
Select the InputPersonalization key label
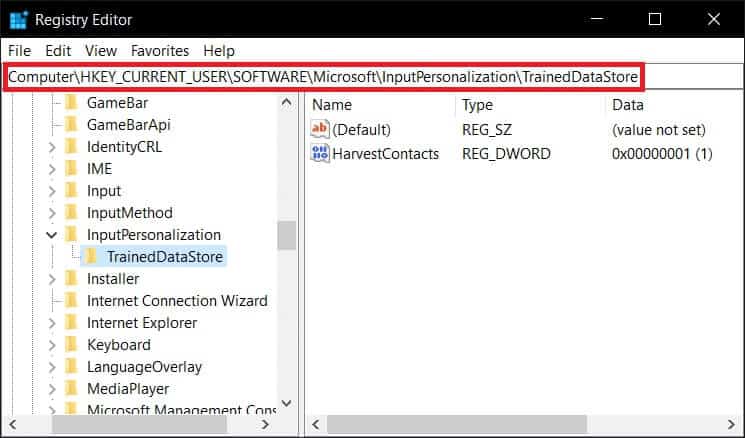154,235
